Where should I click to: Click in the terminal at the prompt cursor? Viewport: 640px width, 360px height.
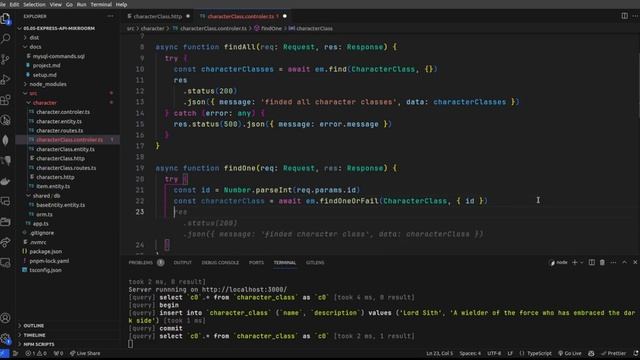coord(131,344)
